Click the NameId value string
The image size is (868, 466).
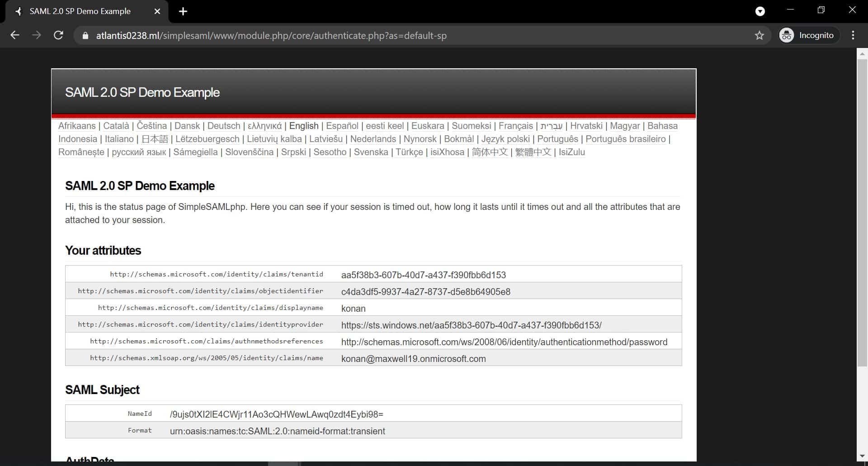tap(277, 414)
